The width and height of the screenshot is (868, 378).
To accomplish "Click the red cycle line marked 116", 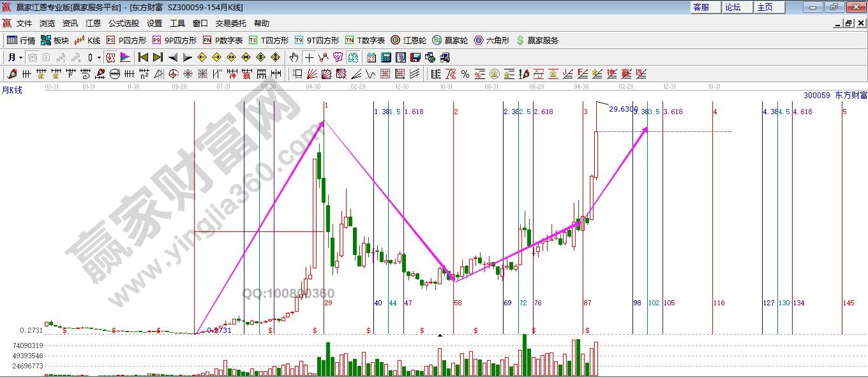I will click(713, 223).
